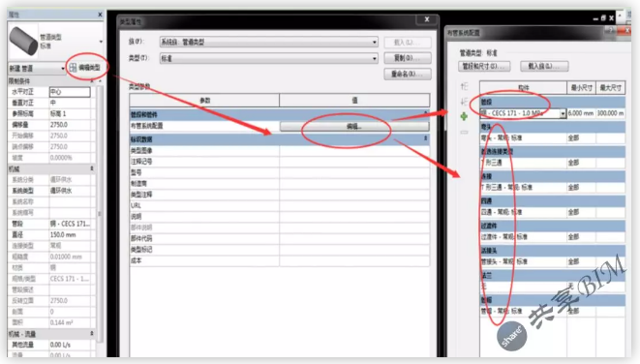Click the 最小尺寸 column header
Image resolution: width=640 pixels, height=364 pixels.
tap(581, 88)
